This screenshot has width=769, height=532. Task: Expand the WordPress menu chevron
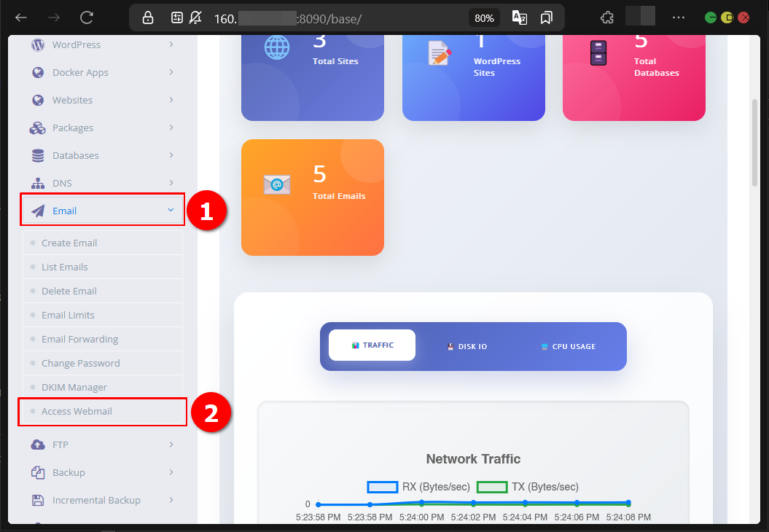click(171, 44)
